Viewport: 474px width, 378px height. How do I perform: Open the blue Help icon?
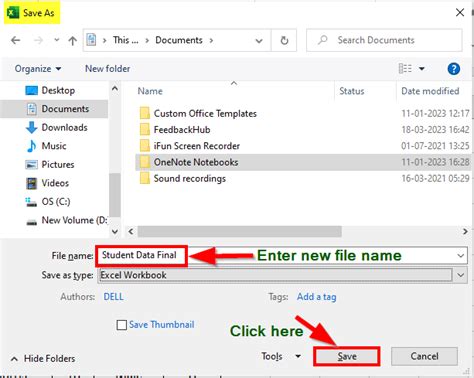[x=454, y=69]
